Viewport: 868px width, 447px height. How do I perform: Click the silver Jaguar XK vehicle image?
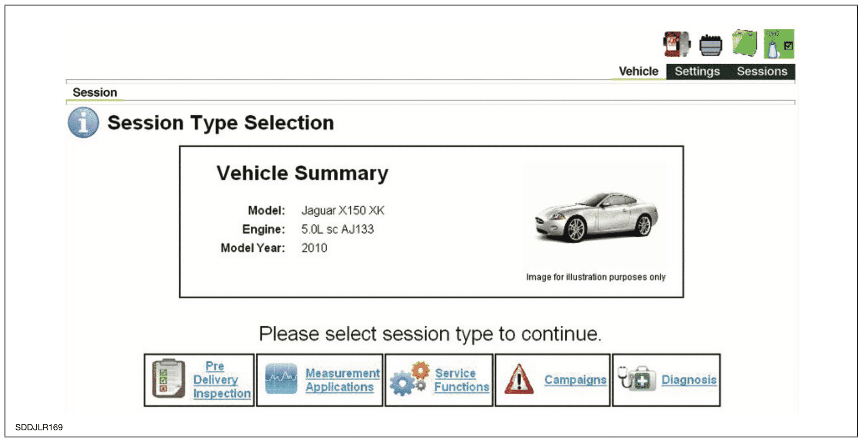(596, 217)
